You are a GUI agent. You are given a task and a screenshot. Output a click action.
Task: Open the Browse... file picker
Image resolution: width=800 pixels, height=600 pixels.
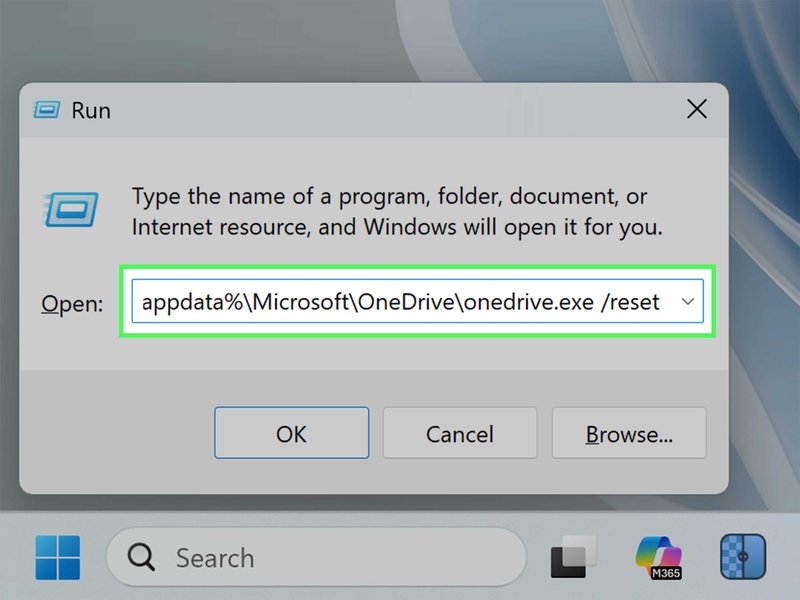[629, 433]
